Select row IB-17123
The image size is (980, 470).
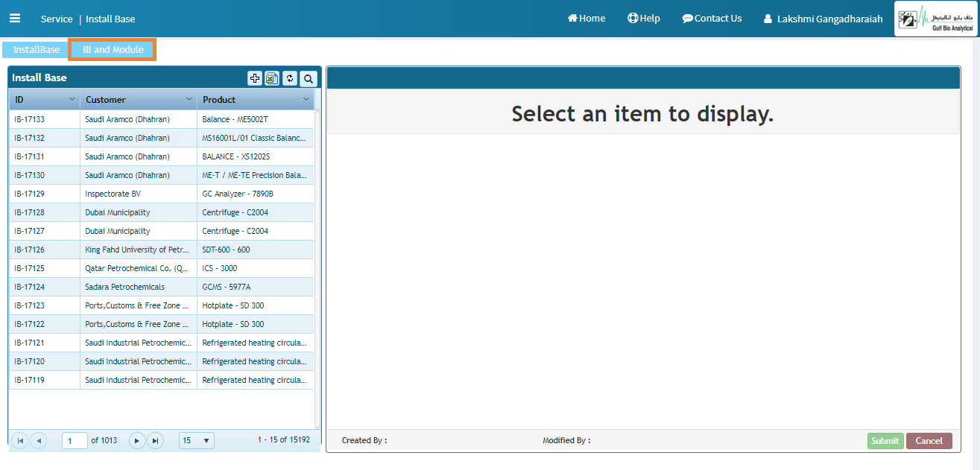point(162,305)
